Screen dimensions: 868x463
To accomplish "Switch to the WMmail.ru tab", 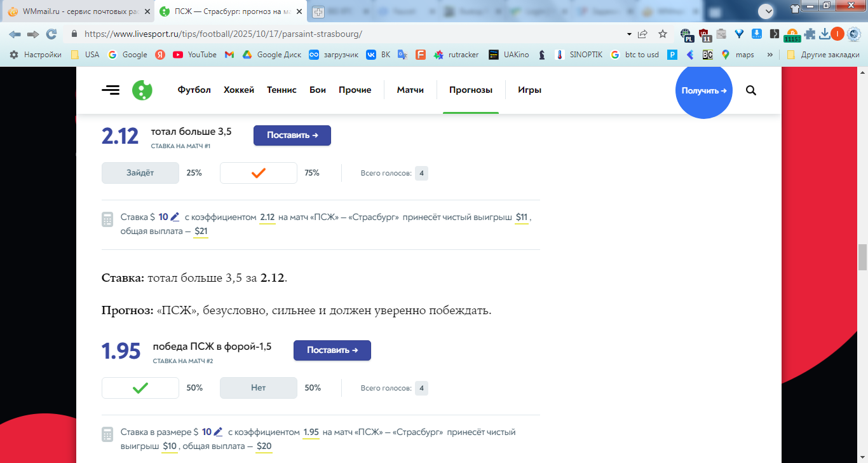I will pos(77,11).
